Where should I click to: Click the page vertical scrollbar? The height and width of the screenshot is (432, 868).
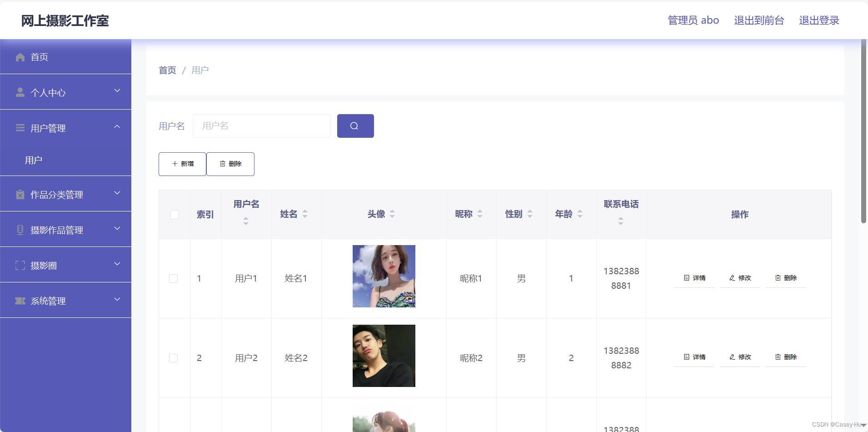(x=863, y=132)
